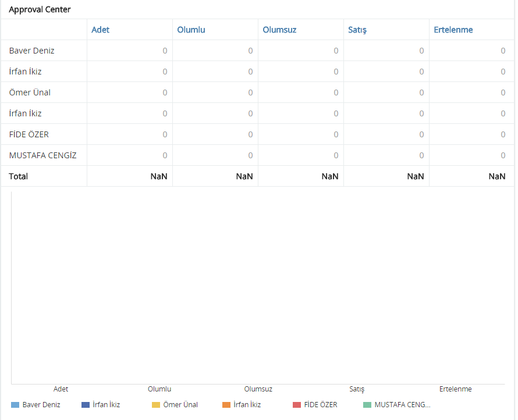Viewport: 518px width, 420px height.
Task: Click Baver Deniz name in table row
Action: point(31,51)
